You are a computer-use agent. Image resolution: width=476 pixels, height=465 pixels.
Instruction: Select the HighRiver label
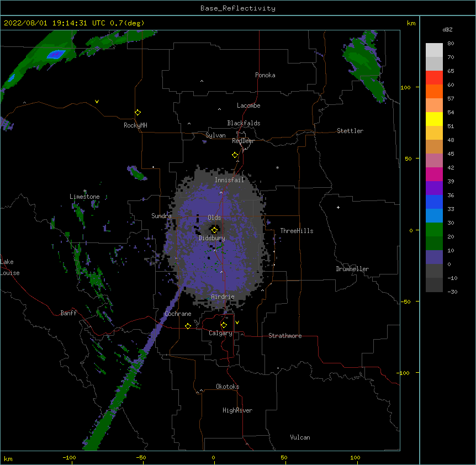coord(237,410)
